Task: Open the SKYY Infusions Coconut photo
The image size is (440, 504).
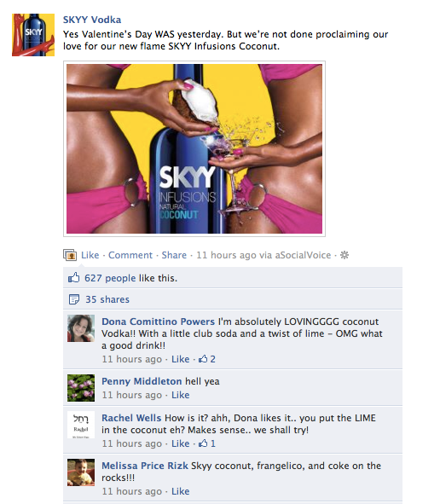Action: (x=194, y=148)
